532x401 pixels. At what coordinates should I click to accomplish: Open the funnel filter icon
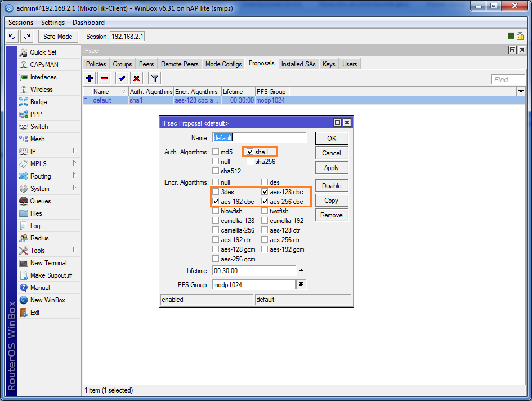[155, 78]
